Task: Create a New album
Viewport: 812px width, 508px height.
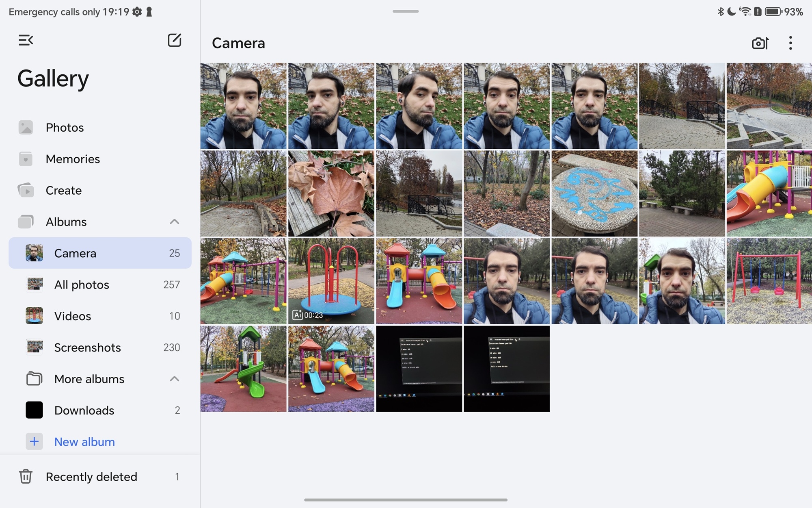Action: pyautogui.click(x=84, y=442)
